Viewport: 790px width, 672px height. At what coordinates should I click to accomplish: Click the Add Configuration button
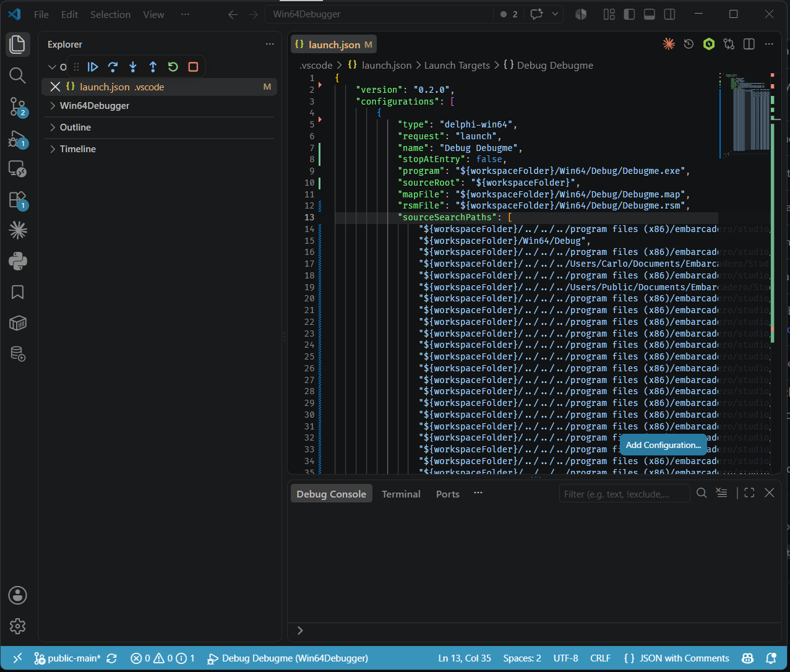tap(663, 445)
